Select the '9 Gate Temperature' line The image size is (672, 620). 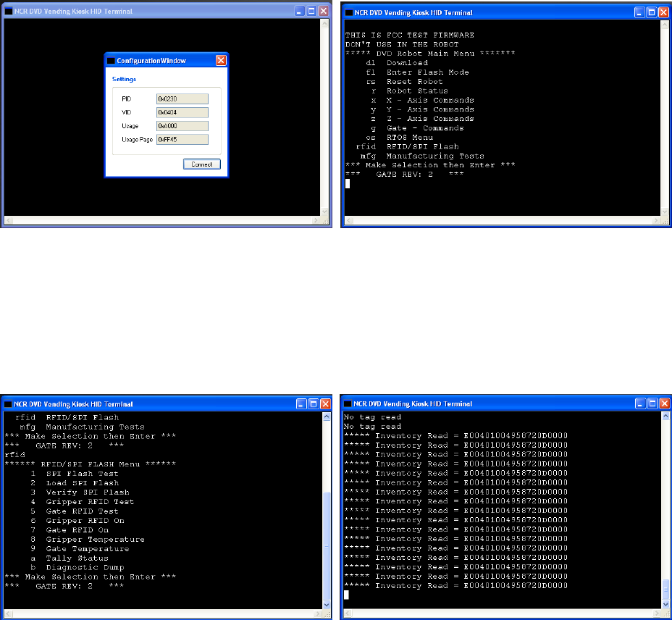tap(80, 549)
